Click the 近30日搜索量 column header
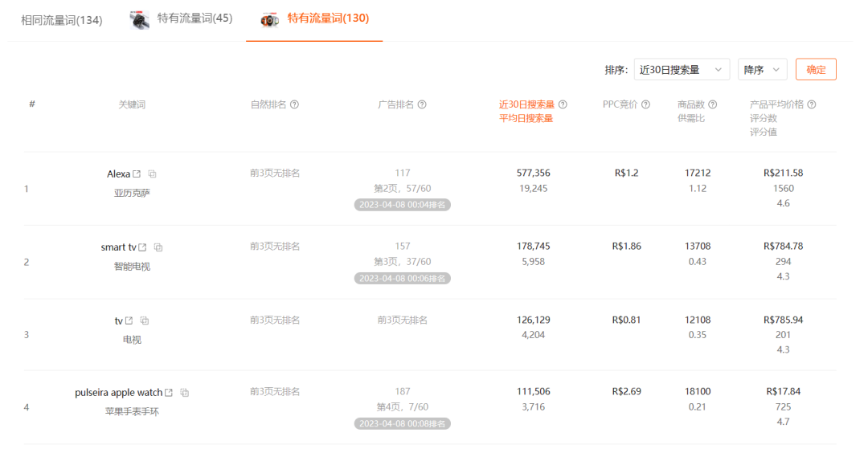The width and height of the screenshot is (868, 449). (x=526, y=104)
